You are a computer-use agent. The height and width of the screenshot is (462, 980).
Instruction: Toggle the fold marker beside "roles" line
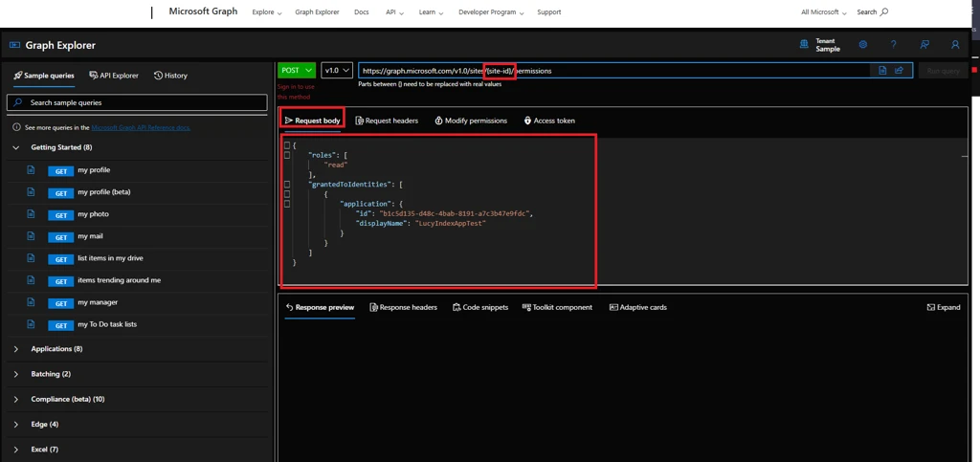(287, 154)
